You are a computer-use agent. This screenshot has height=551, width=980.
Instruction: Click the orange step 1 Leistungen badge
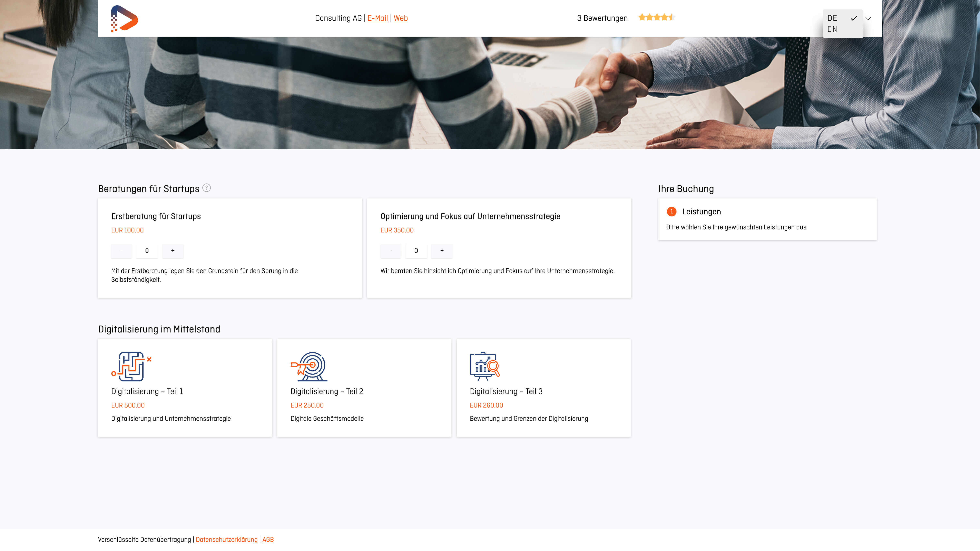tap(672, 211)
